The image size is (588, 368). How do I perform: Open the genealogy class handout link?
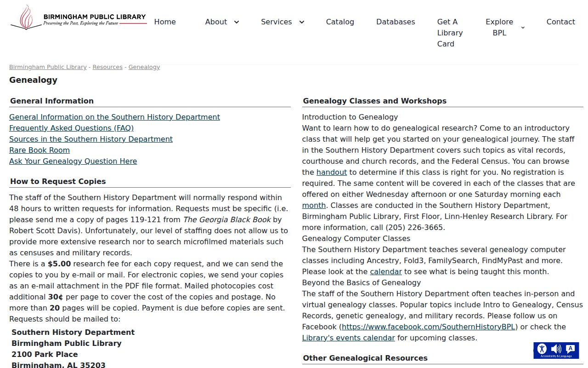331,172
